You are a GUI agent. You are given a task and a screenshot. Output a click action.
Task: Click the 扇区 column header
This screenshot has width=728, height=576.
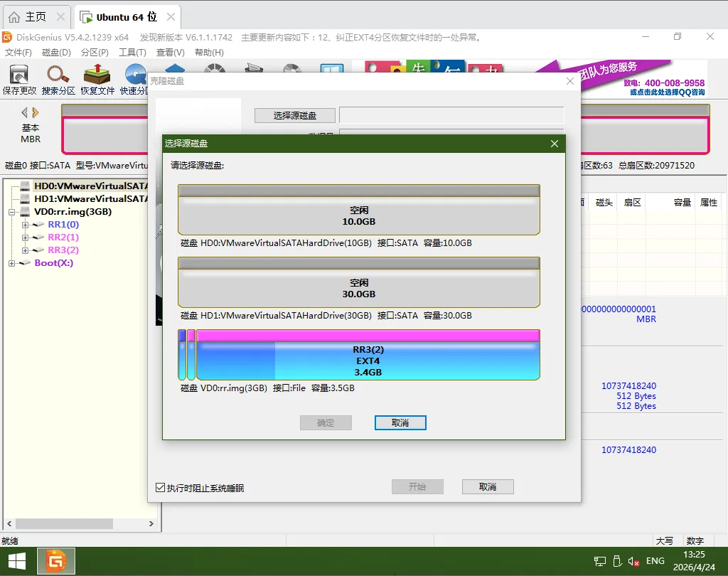click(632, 203)
